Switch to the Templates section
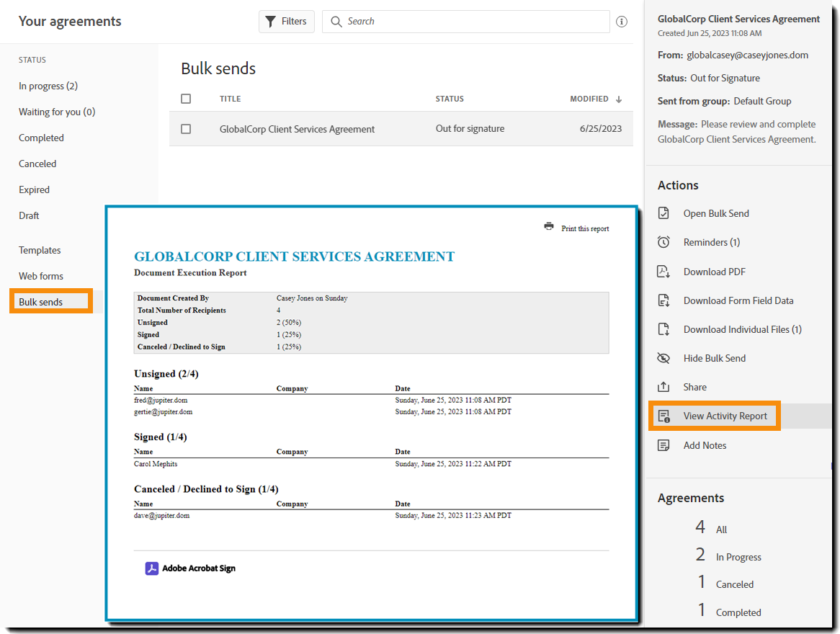This screenshot has height=634, width=840. coord(39,250)
